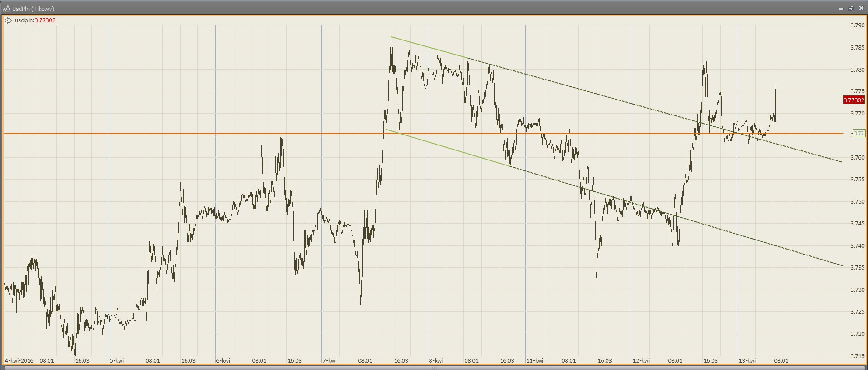Select the green 3.77 level tag on the price axis
This screenshot has width=868, height=370.
[858, 133]
